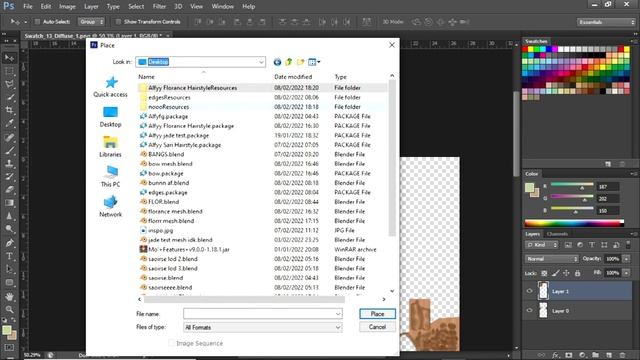Select the BANGS.blend file
The image size is (640, 360).
tap(166, 154)
